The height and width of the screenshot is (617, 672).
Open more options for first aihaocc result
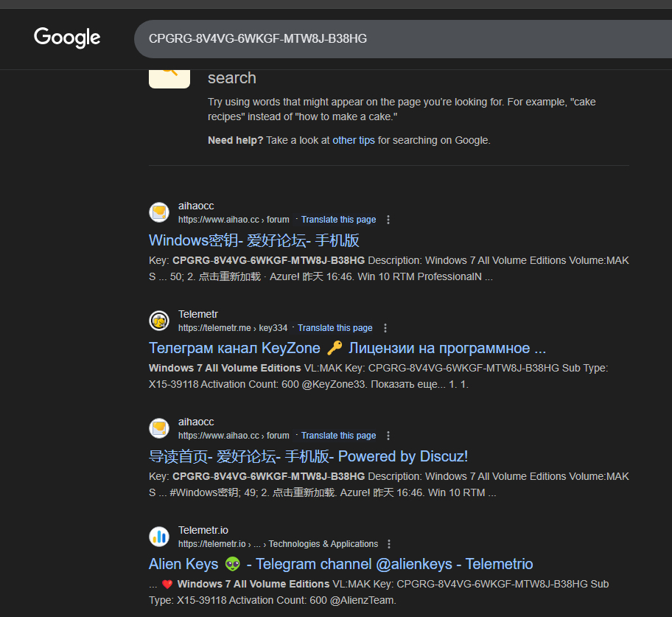tap(388, 220)
